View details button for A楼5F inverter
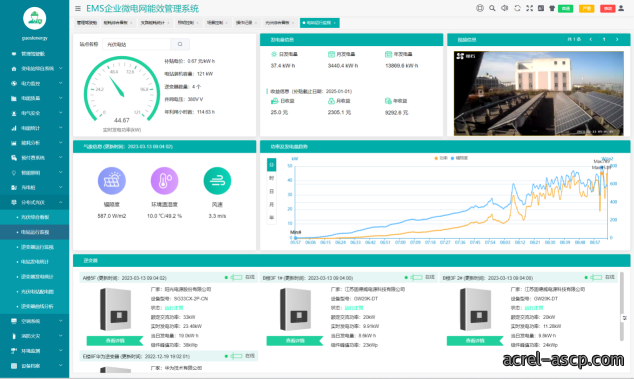The image size is (634, 379). click(x=115, y=341)
